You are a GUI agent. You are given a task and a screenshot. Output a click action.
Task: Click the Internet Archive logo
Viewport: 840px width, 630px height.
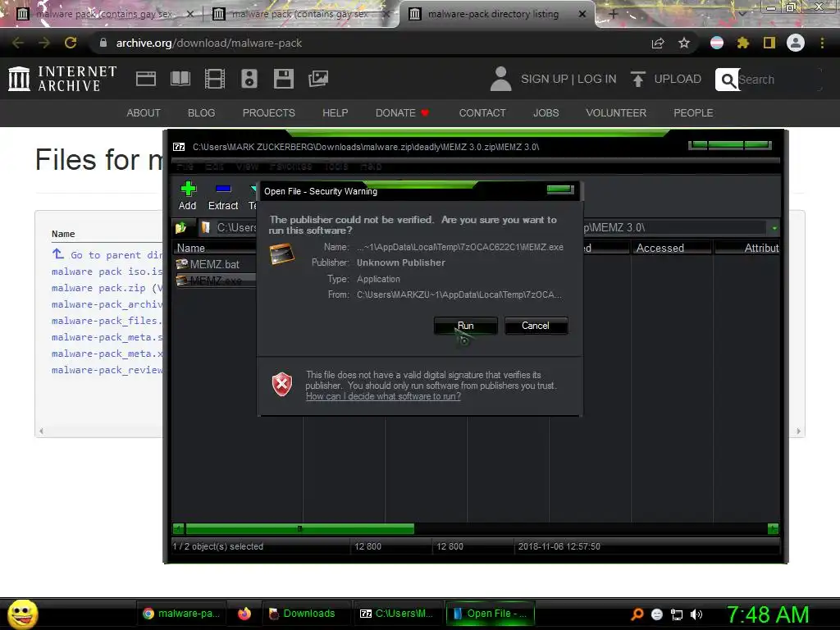pyautogui.click(x=62, y=79)
